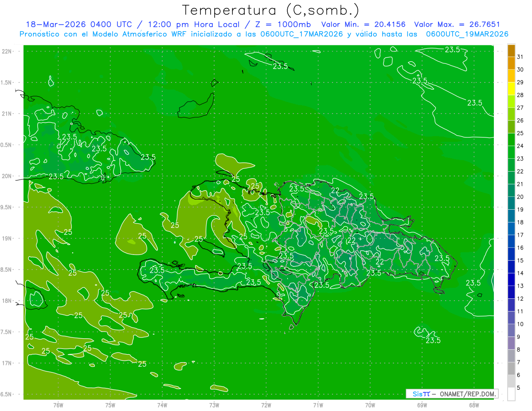Click the '24' value on the color scale
Image resolution: width=532 pixels, height=411 pixels.
tap(520, 146)
